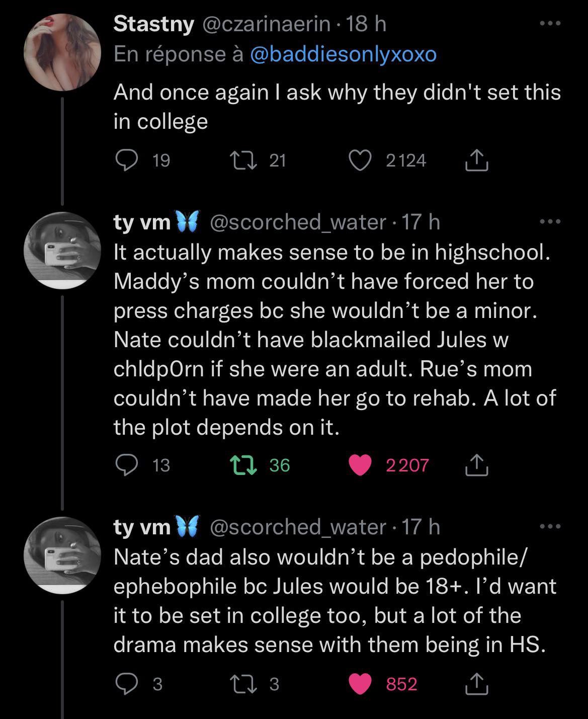
Task: Share the tweet about Nate's dad
Action: click(476, 684)
